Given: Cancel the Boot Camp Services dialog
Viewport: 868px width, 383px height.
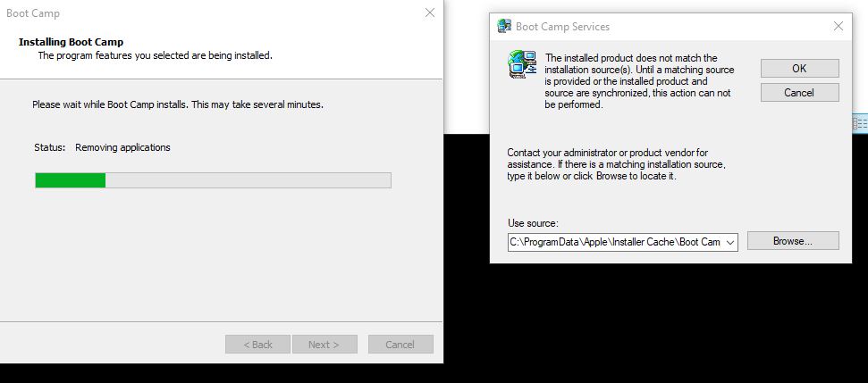Looking at the screenshot, I should point(799,92).
